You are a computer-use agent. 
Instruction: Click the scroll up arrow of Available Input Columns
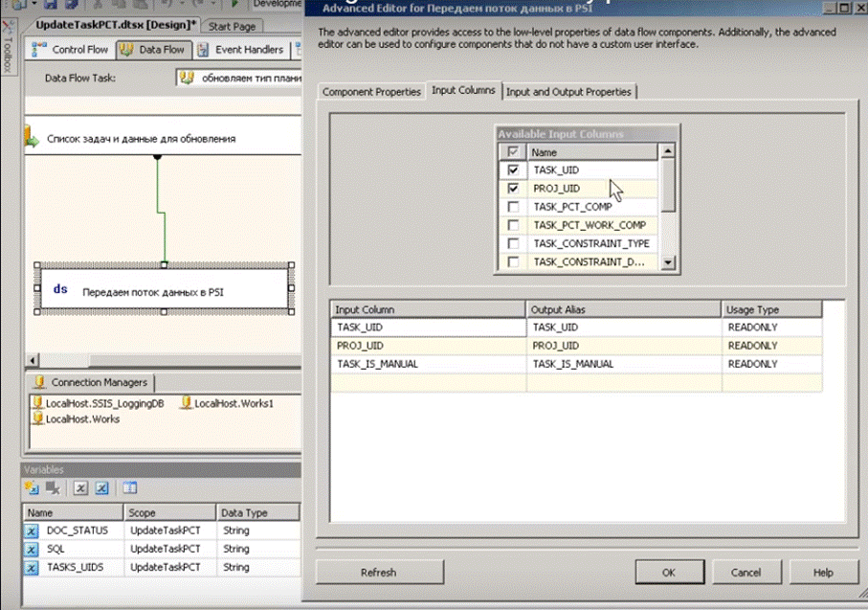coord(668,151)
